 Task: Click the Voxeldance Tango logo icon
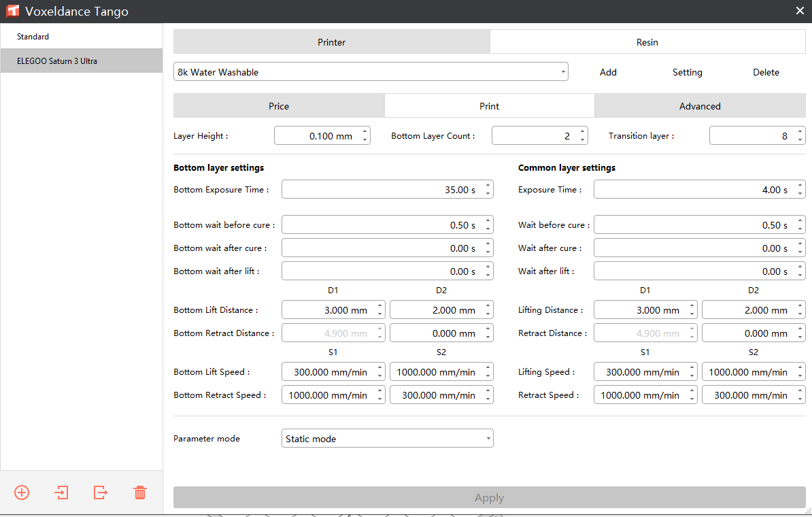[12, 11]
